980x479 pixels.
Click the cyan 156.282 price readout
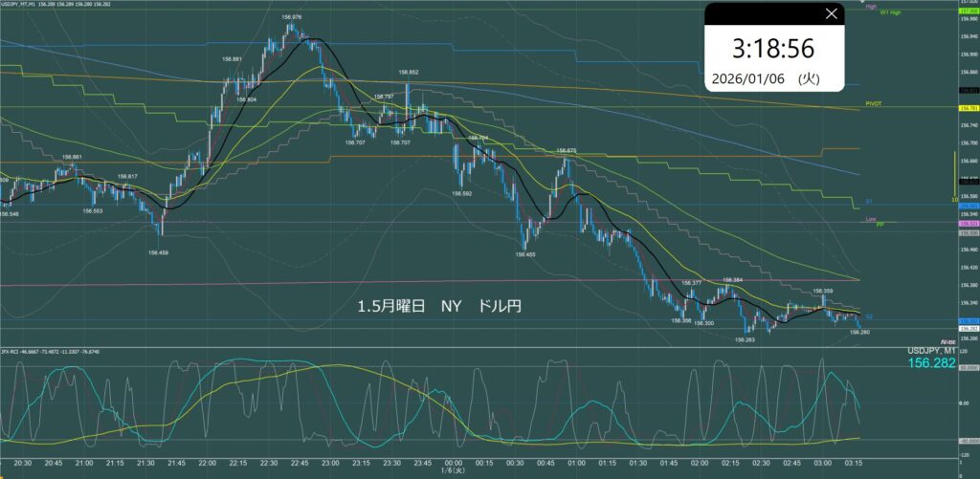coord(931,363)
